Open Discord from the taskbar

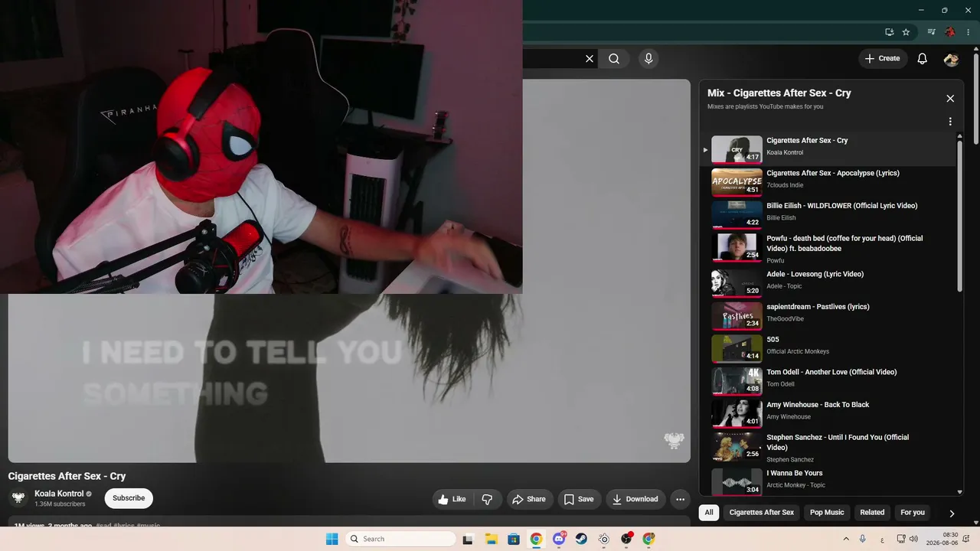pos(559,539)
